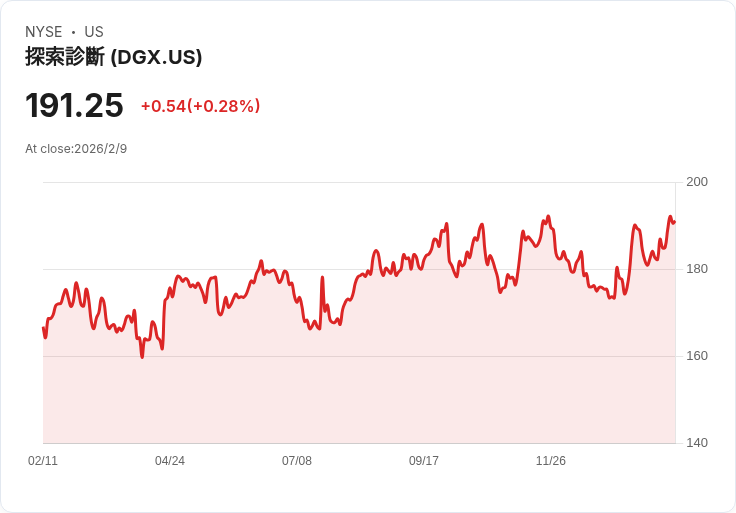Image resolution: width=736 pixels, height=513 pixels.
Task: Click the US market label
Action: tap(94, 32)
